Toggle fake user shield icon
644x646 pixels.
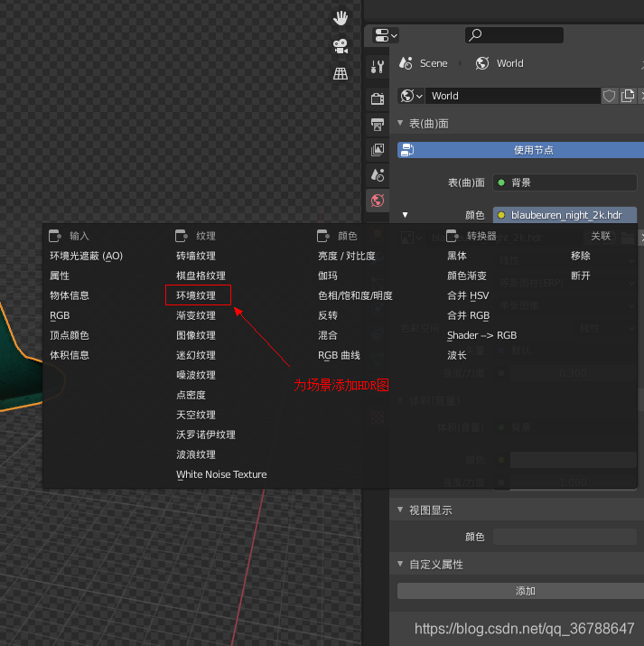pyautogui.click(x=610, y=96)
